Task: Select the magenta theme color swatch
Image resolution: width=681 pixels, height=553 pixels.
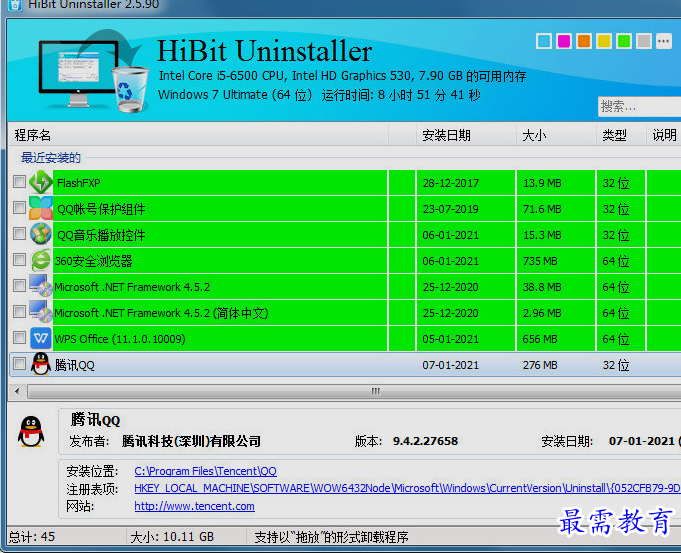Action: (564, 41)
